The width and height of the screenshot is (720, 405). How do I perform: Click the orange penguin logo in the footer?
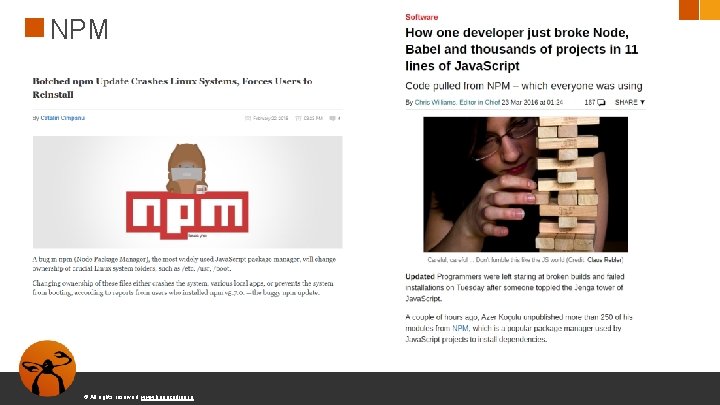point(47,368)
